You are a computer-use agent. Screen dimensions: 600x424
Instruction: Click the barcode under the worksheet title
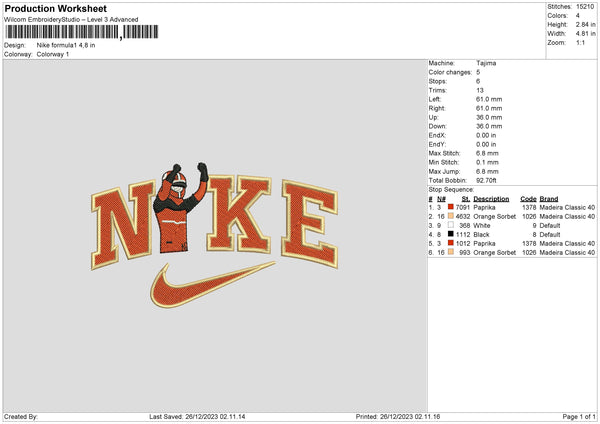click(x=82, y=32)
